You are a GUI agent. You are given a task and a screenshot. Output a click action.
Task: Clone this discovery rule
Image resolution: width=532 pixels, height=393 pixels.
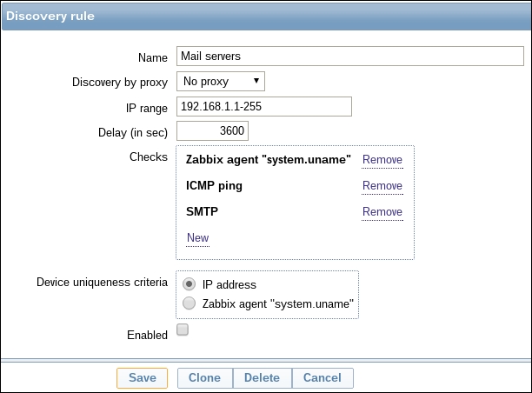(204, 378)
